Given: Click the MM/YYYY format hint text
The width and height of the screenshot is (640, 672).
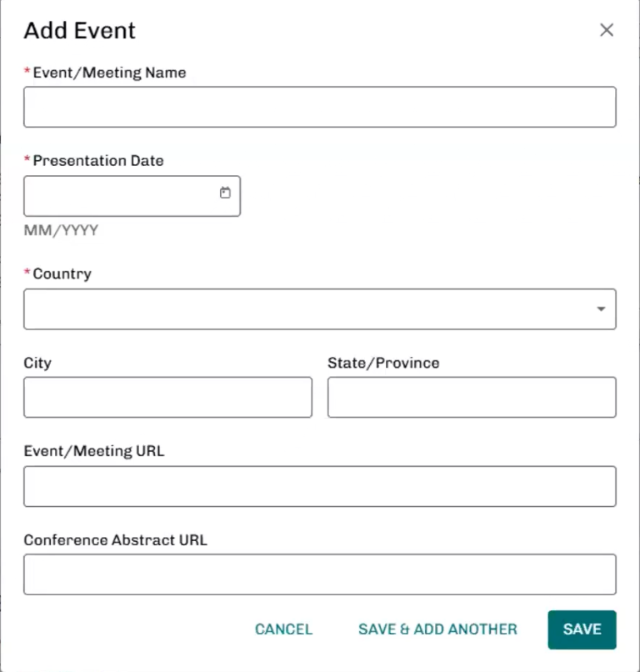Looking at the screenshot, I should click(x=61, y=230).
